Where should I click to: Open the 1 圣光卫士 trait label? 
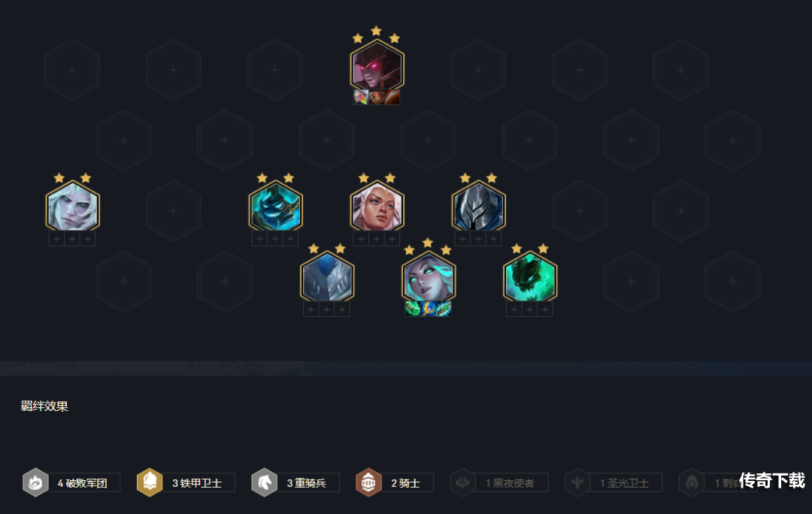tap(624, 483)
